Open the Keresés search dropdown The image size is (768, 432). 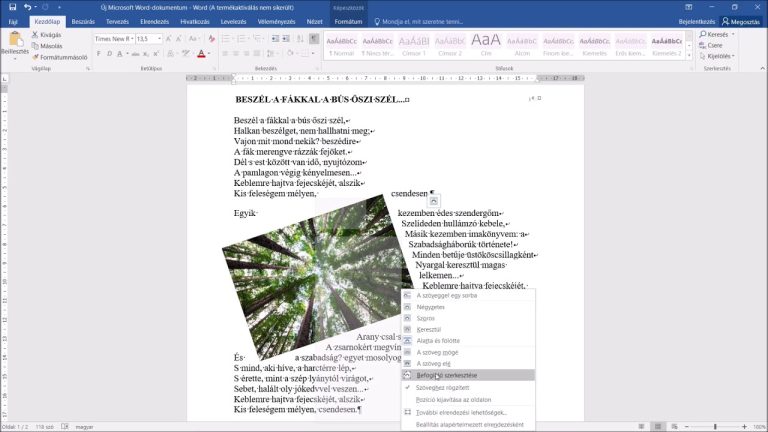coord(717,34)
